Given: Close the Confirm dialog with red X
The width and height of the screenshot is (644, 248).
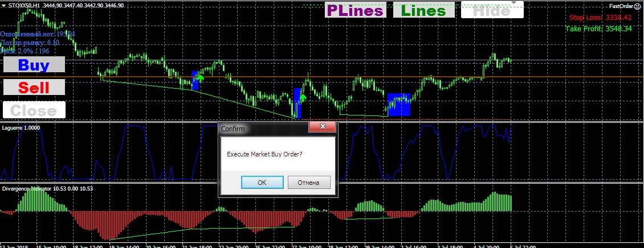Looking at the screenshot, I should pos(323,127).
